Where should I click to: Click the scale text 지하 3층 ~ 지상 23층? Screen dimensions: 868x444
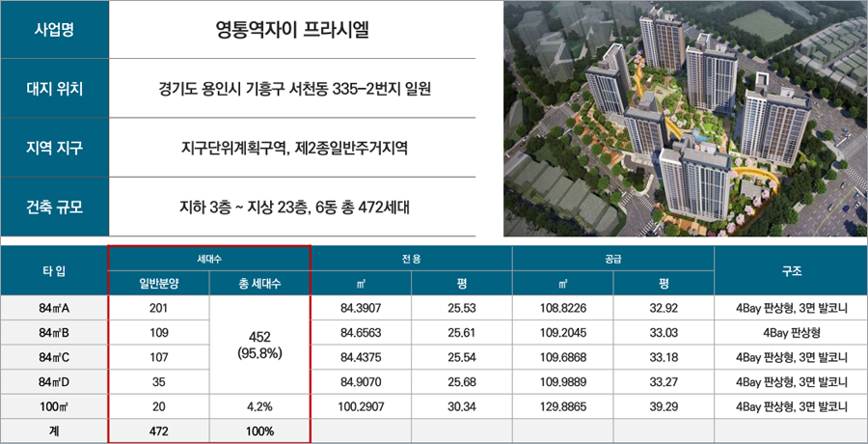246,208
